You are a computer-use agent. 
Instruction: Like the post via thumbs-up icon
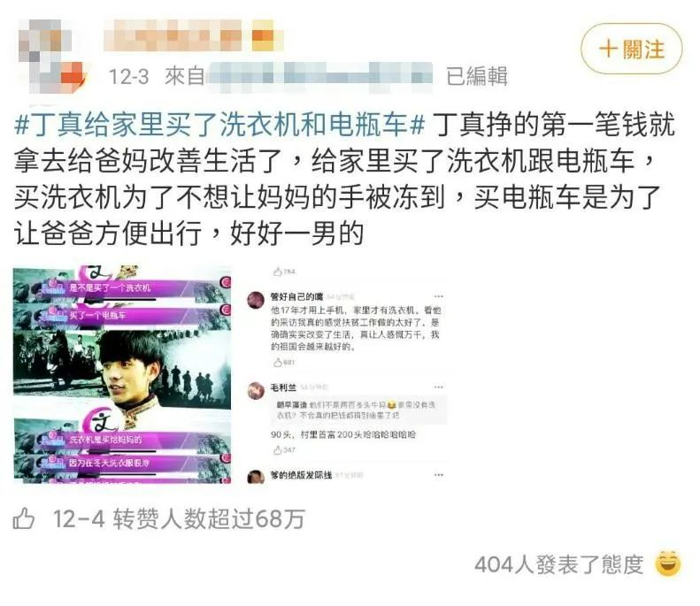tap(24, 518)
